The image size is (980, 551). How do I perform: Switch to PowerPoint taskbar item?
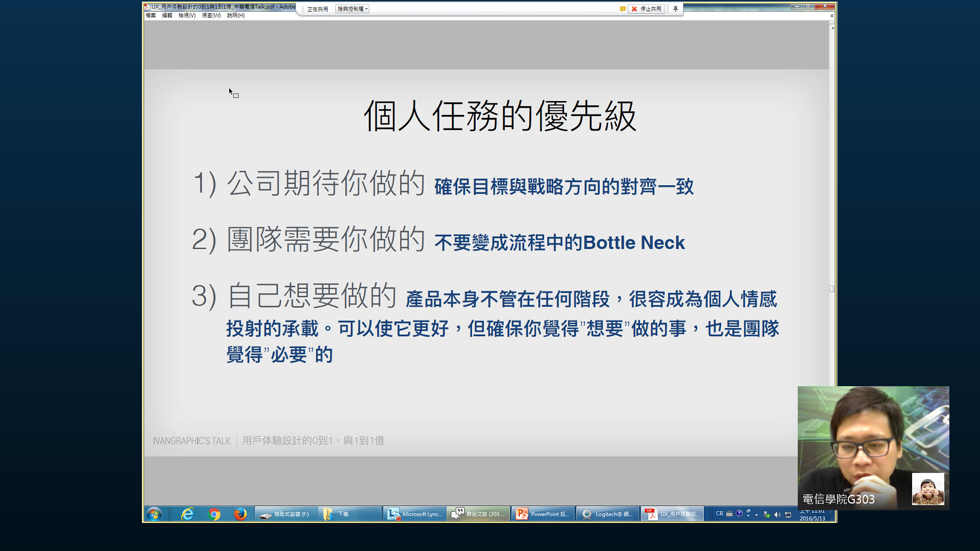(543, 514)
